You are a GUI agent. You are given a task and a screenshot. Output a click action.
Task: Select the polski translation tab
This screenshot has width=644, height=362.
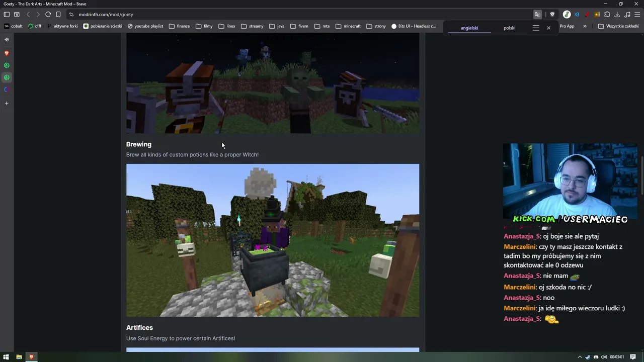click(x=510, y=28)
